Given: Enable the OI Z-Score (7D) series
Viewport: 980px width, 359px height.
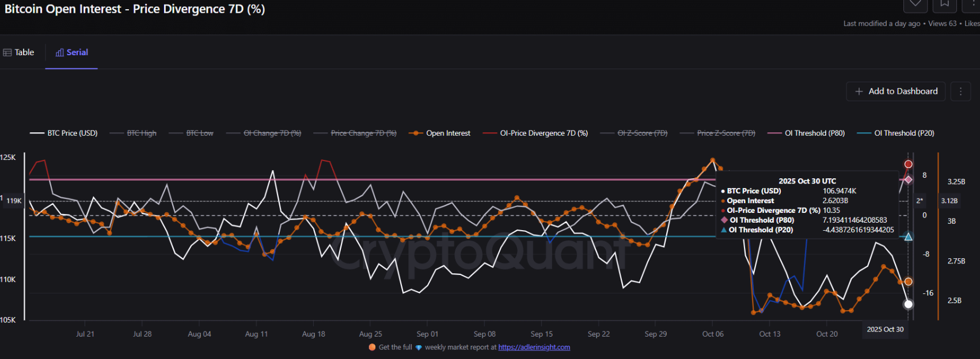Looking at the screenshot, I should tap(634, 133).
